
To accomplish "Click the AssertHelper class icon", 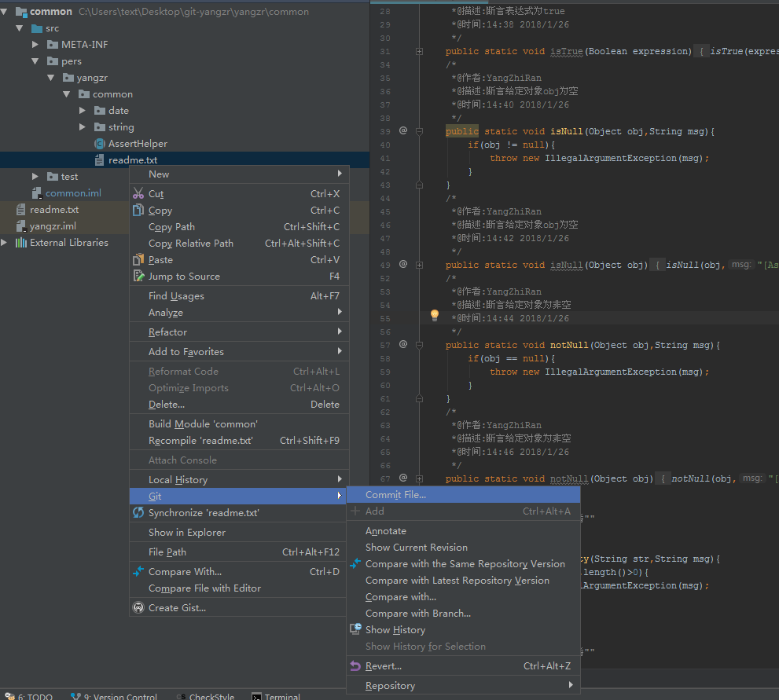I will point(99,144).
